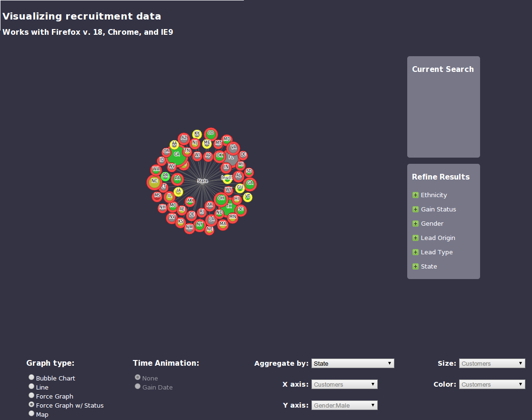Click the plus icon beside Lead Origin

tap(415, 238)
